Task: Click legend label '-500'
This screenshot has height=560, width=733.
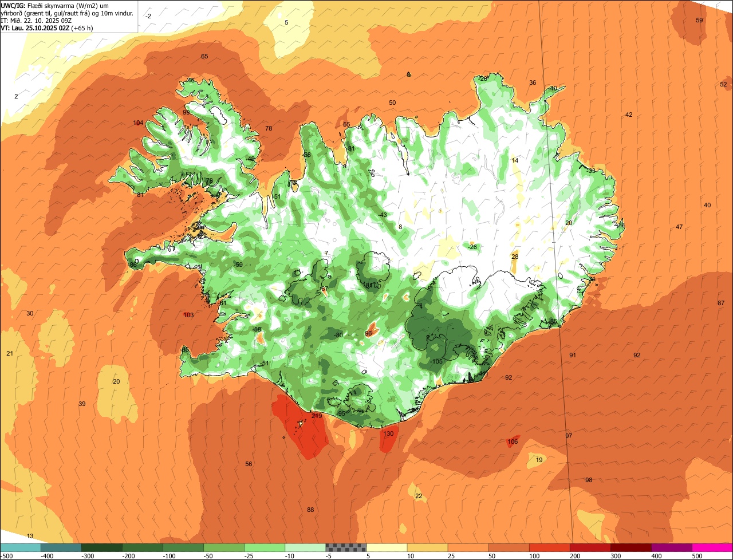Action: coord(7,556)
